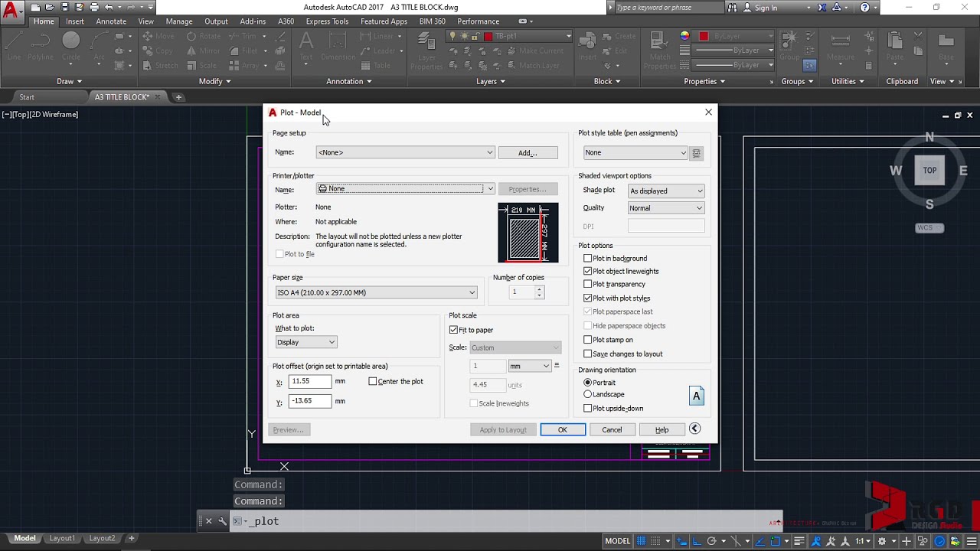Select the Line tool in Draw panel
This screenshot has height=551, width=980.
point(14,47)
